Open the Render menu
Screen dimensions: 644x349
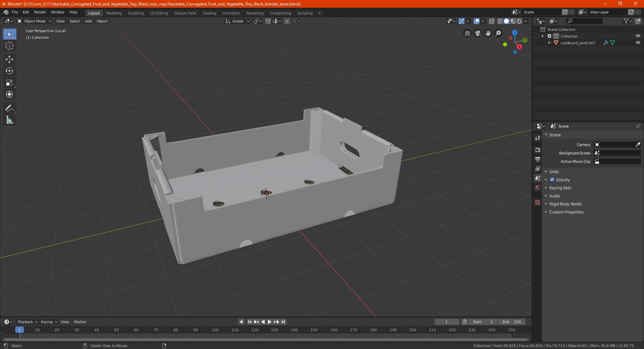tap(40, 12)
